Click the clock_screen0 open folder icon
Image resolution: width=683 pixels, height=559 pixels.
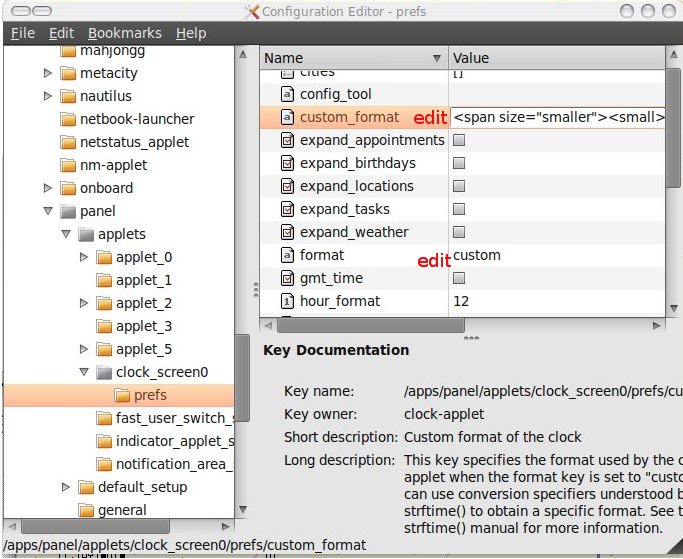coord(104,372)
